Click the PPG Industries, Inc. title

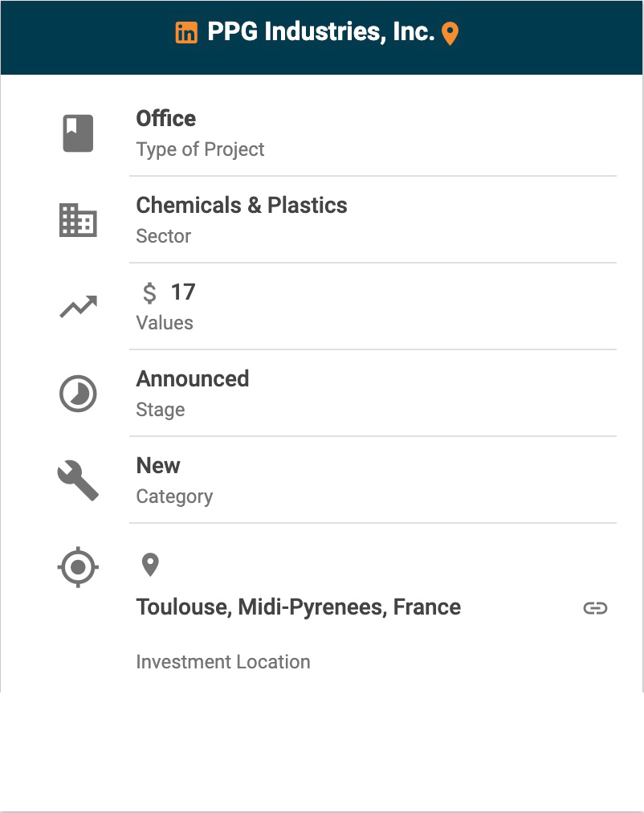[x=320, y=32]
